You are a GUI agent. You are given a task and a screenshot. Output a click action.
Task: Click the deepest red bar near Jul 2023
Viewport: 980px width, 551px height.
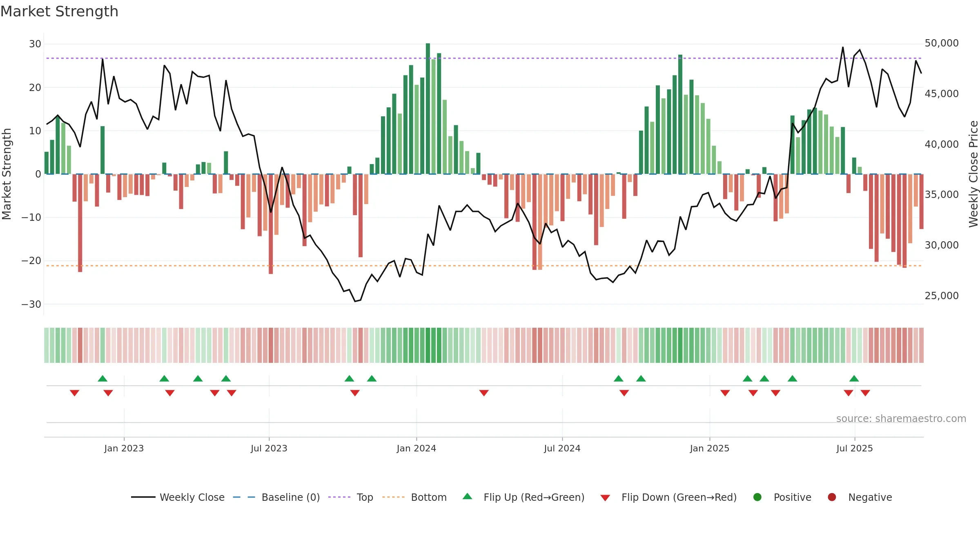pyautogui.click(x=271, y=224)
